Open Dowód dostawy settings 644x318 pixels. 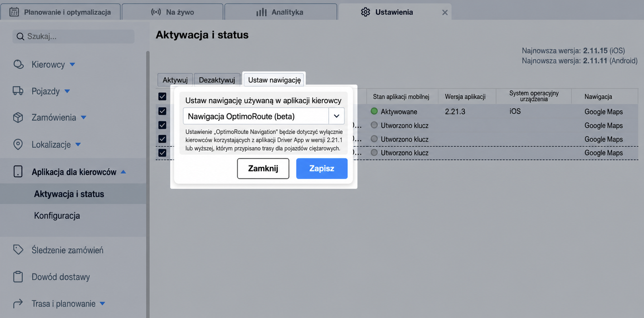(61, 277)
